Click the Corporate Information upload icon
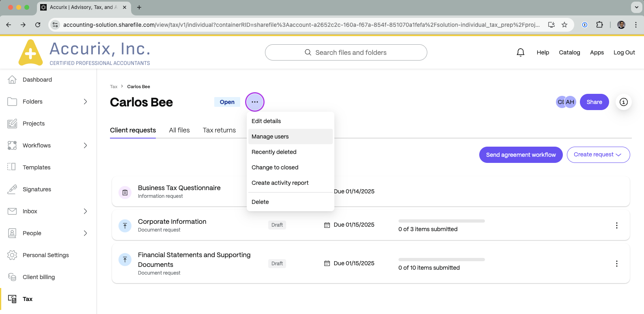This screenshot has height=314, width=644. coord(125,226)
